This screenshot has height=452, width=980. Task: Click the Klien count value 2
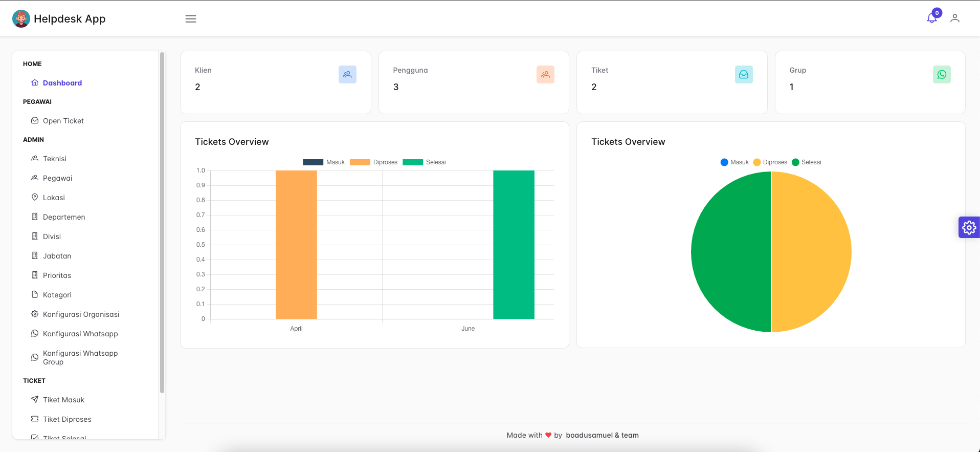point(197,87)
